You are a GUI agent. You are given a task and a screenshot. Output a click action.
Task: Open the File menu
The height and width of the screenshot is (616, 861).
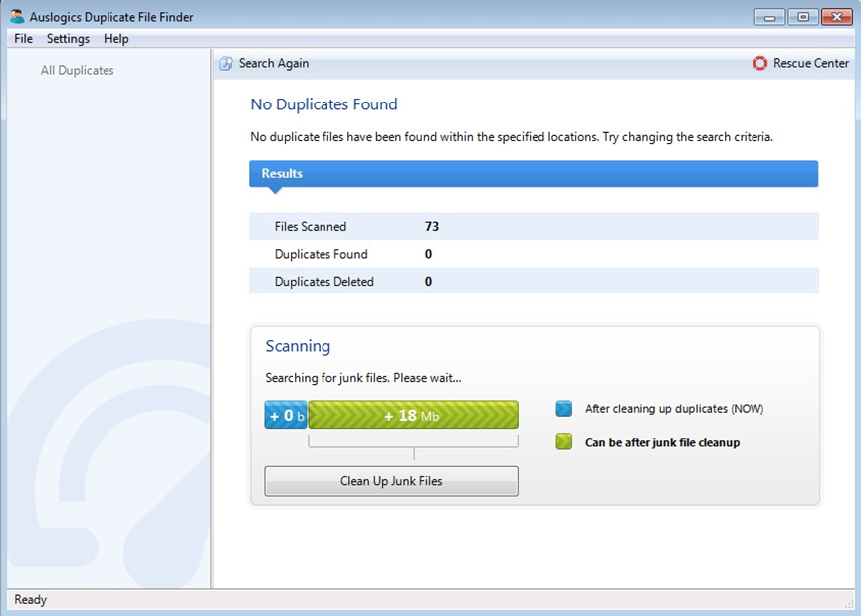[x=24, y=39]
